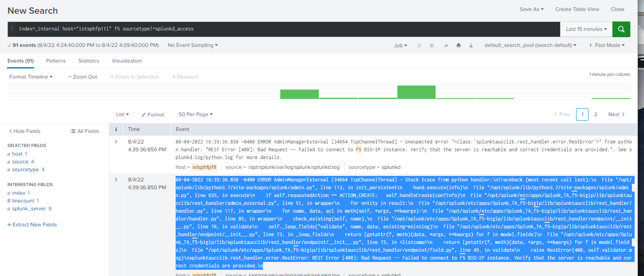Go to results page 2
The height and width of the screenshot is (276, 644).
595,115
